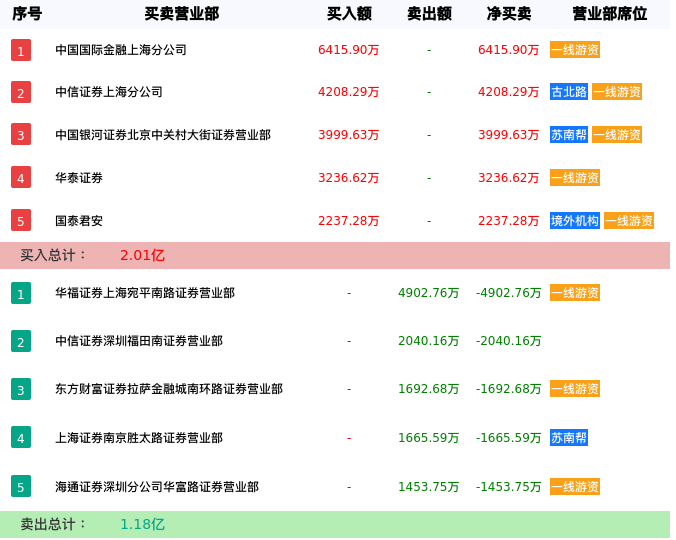Viewport: 676px width, 540px height.
Task: Click the red rank 5 buy badge
Action: 21,220
